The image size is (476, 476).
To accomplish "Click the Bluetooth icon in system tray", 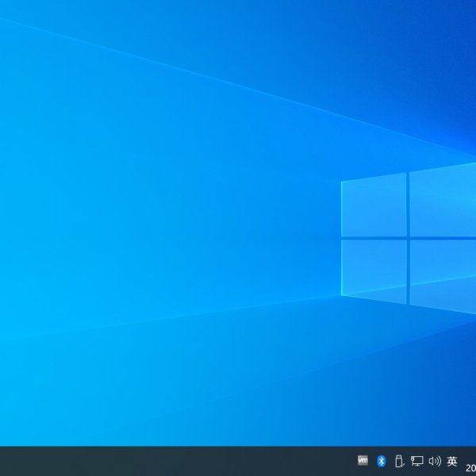I will pyautogui.click(x=381, y=461).
